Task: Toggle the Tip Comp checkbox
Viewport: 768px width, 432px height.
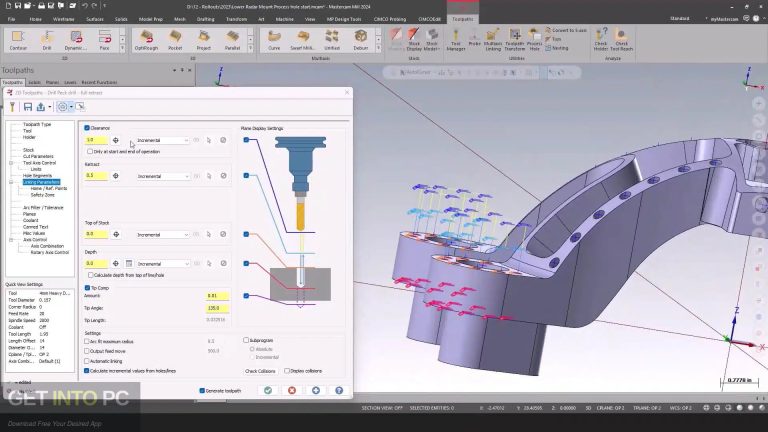Action: click(87, 288)
